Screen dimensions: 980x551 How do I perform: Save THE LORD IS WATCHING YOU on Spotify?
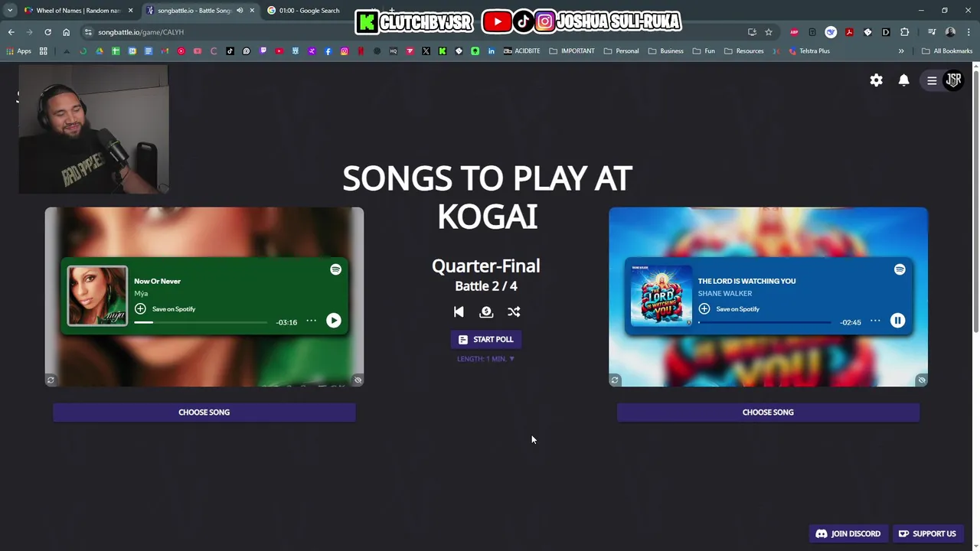[729, 308]
